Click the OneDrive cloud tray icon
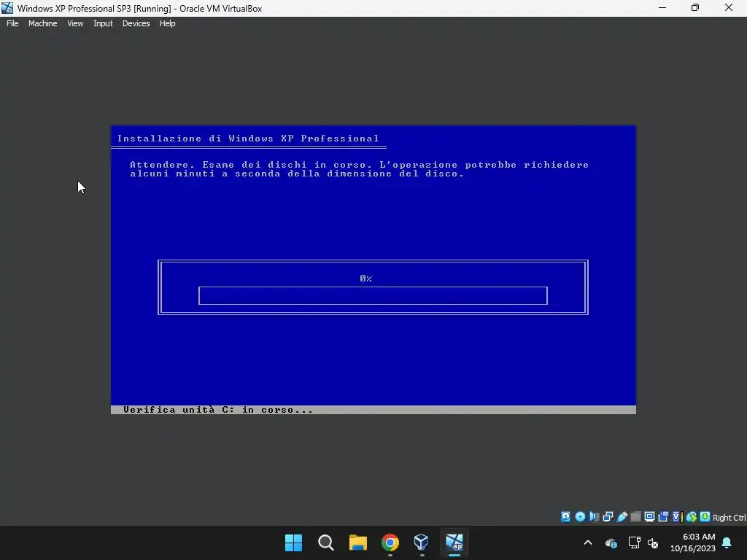The height and width of the screenshot is (560, 747). [x=611, y=542]
